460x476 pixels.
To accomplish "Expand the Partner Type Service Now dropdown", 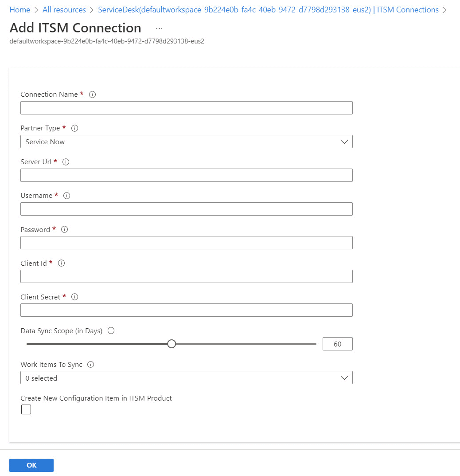I will click(187, 142).
